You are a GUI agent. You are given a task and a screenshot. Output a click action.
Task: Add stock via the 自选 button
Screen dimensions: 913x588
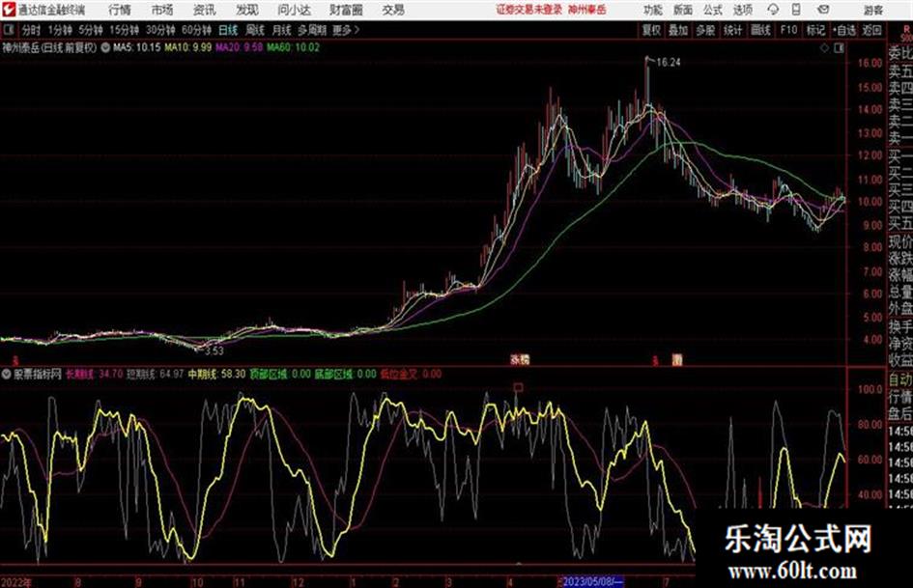(x=844, y=30)
